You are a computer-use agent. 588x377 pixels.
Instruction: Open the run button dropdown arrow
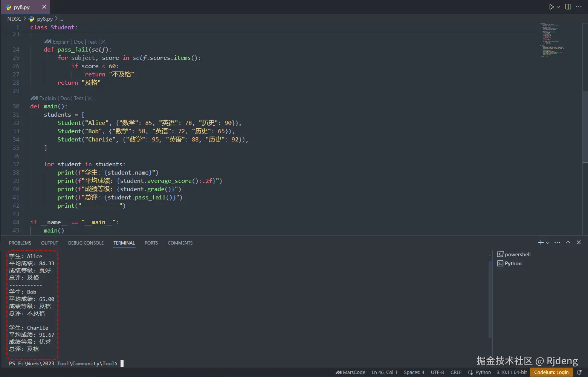pyautogui.click(x=558, y=7)
